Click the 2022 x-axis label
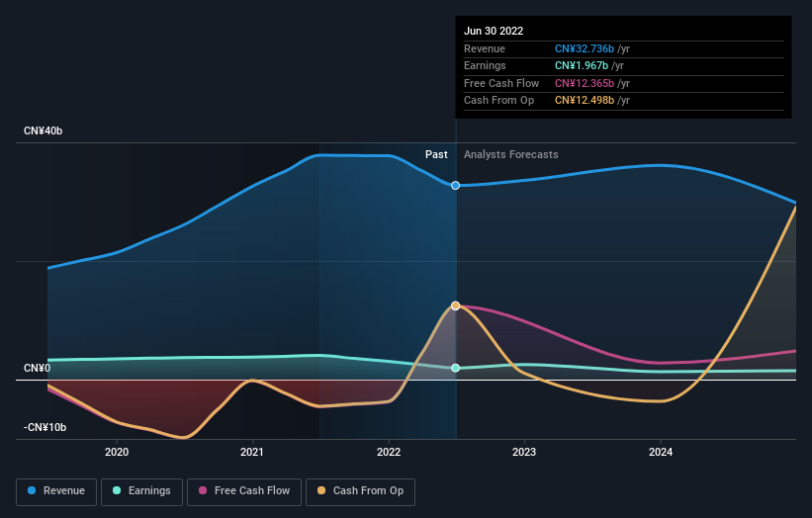This screenshot has width=812, height=518. pyautogui.click(x=389, y=452)
